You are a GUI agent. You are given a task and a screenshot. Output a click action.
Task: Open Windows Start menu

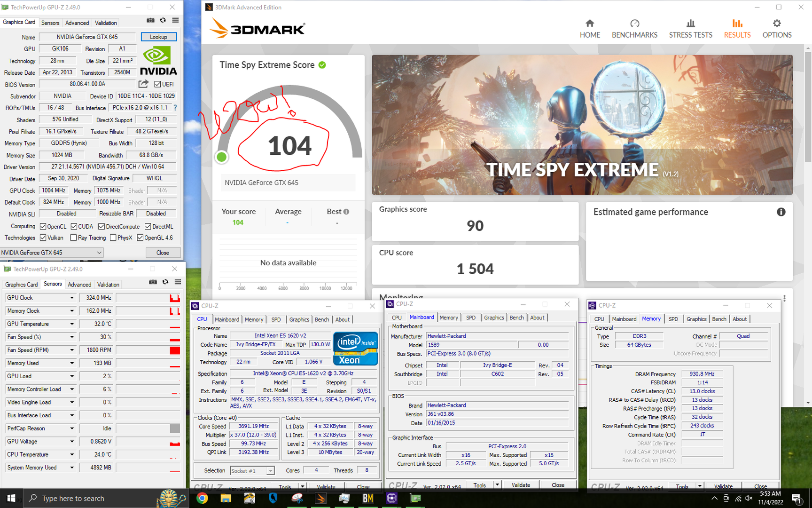pos(11,498)
